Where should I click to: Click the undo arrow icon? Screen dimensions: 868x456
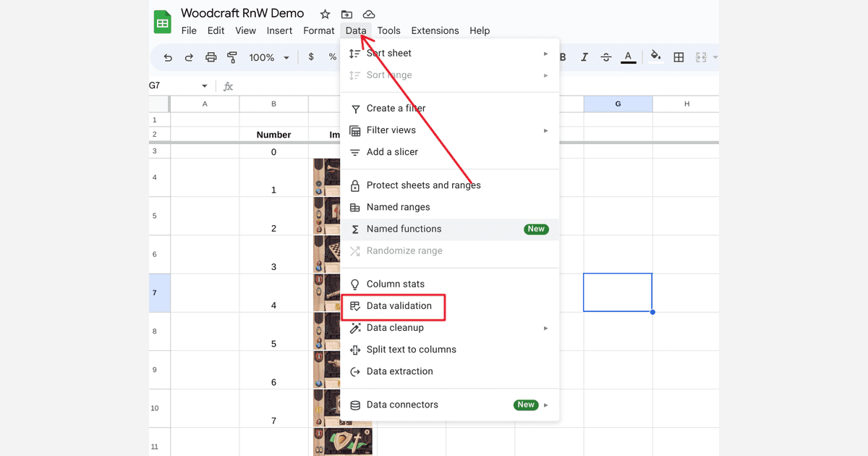pos(168,58)
